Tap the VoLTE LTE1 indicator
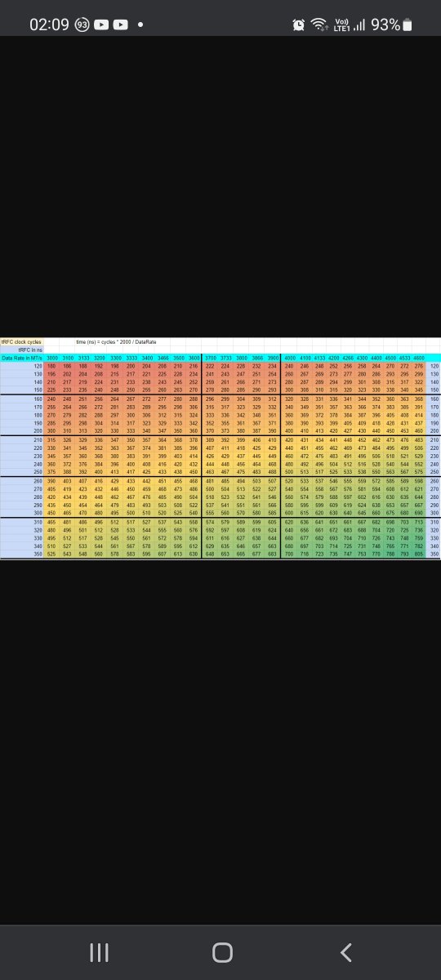441x980 pixels. click(341, 24)
